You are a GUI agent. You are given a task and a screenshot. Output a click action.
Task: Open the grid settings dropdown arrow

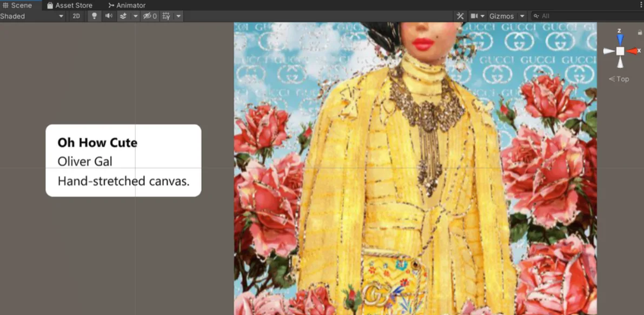(x=178, y=16)
